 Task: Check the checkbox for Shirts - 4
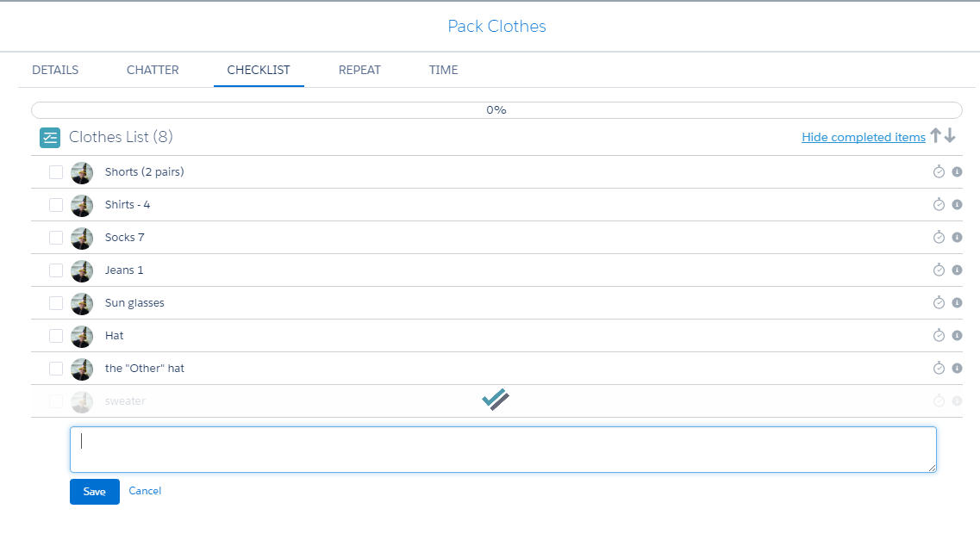tap(56, 204)
